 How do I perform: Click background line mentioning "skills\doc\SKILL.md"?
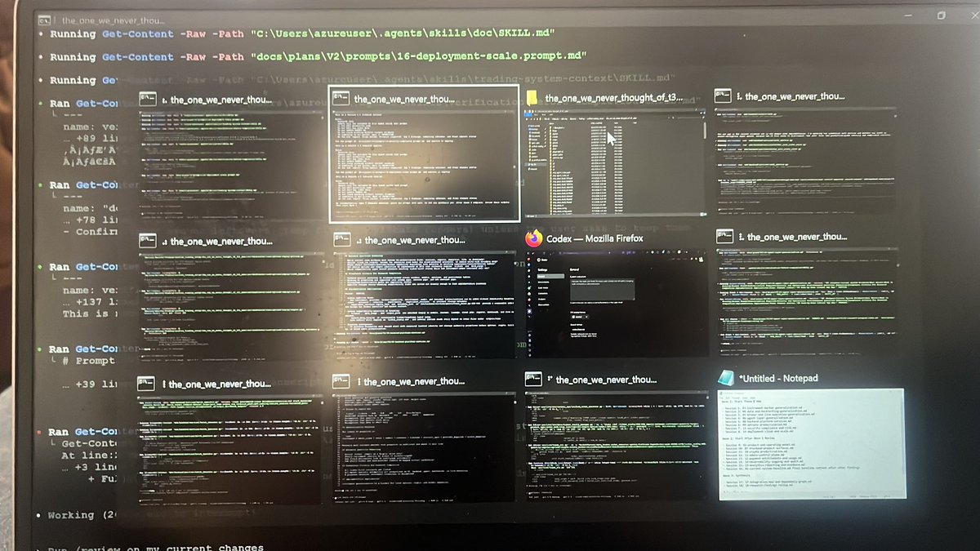303,33
